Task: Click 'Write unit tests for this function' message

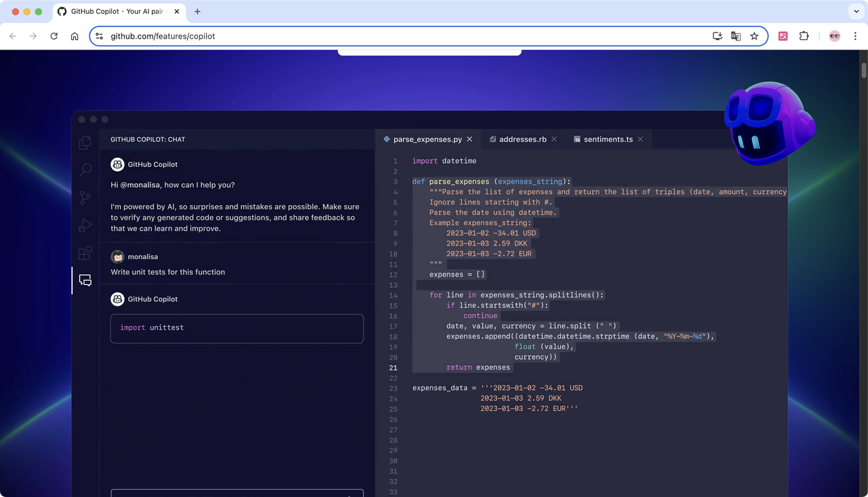Action: (x=167, y=272)
